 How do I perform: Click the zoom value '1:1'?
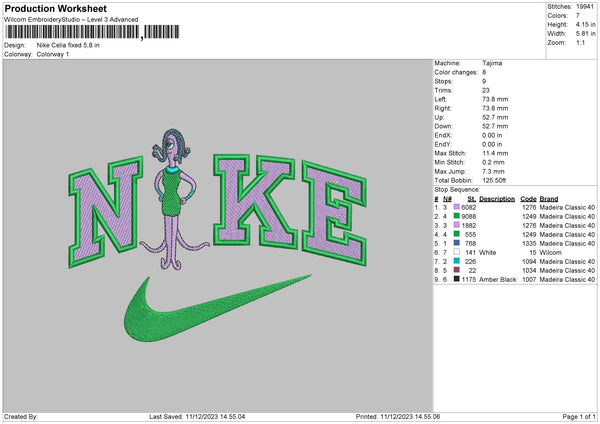pyautogui.click(x=580, y=42)
